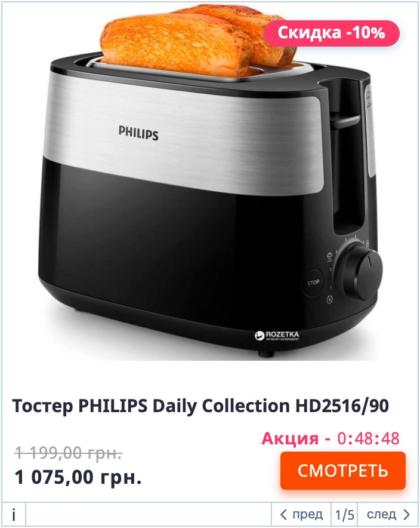Click the ROZETKA logo watermark

[x=276, y=336]
